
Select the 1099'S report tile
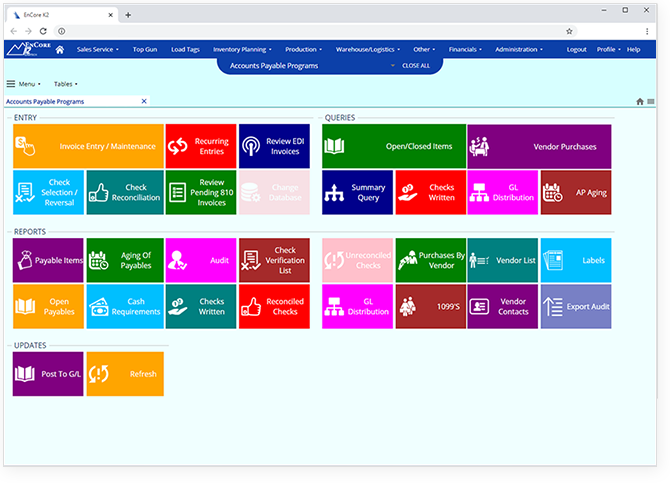[x=431, y=306]
